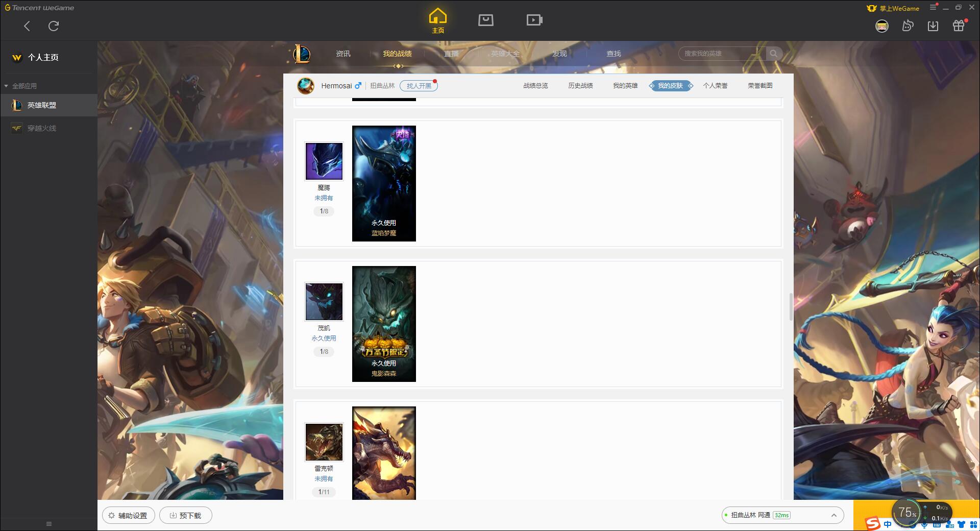The image size is (980, 531).
Task: Switch to 历史战绩 sub-tab
Action: point(580,86)
